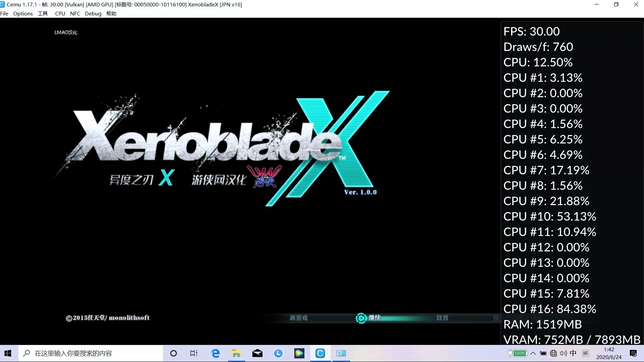Viewport: 644px width, 362px height.
Task: Open Task View next to the search bar
Action: pos(194,353)
